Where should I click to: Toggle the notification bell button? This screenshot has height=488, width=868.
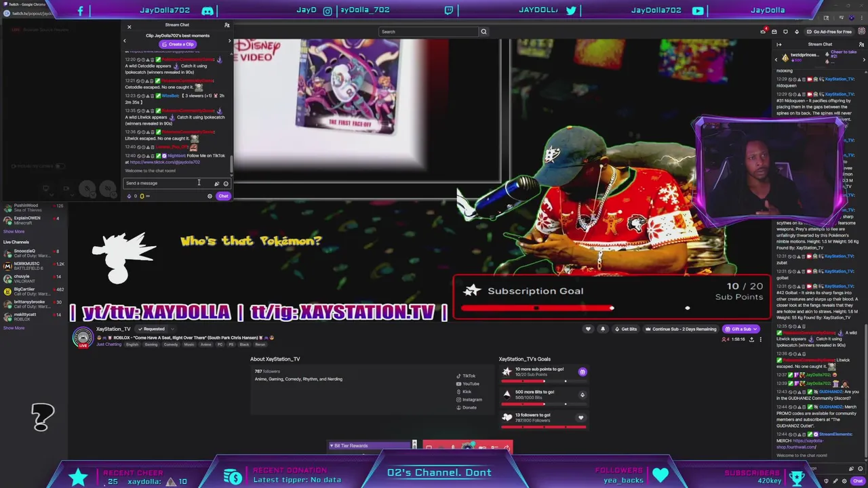pos(603,329)
